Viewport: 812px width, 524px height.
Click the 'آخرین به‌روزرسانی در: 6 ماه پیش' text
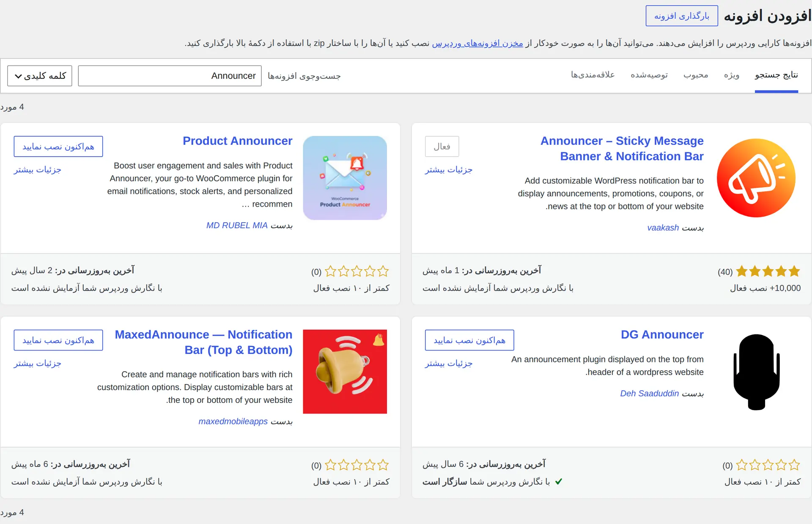pos(71,464)
